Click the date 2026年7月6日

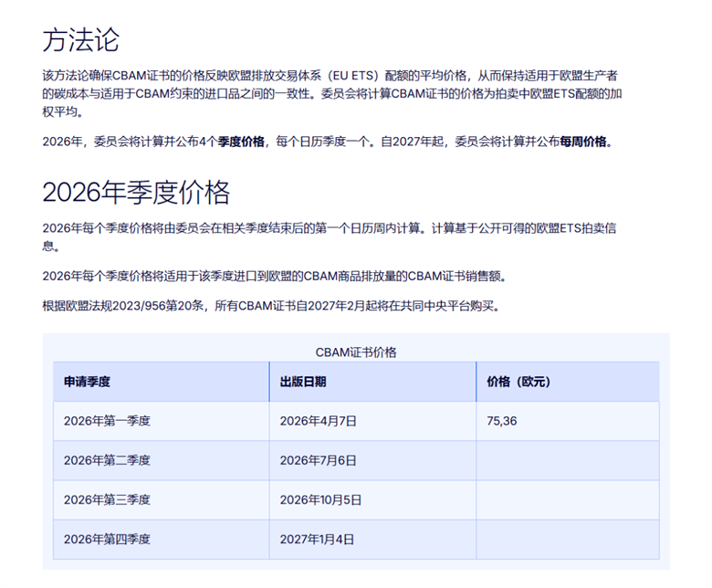click(318, 460)
